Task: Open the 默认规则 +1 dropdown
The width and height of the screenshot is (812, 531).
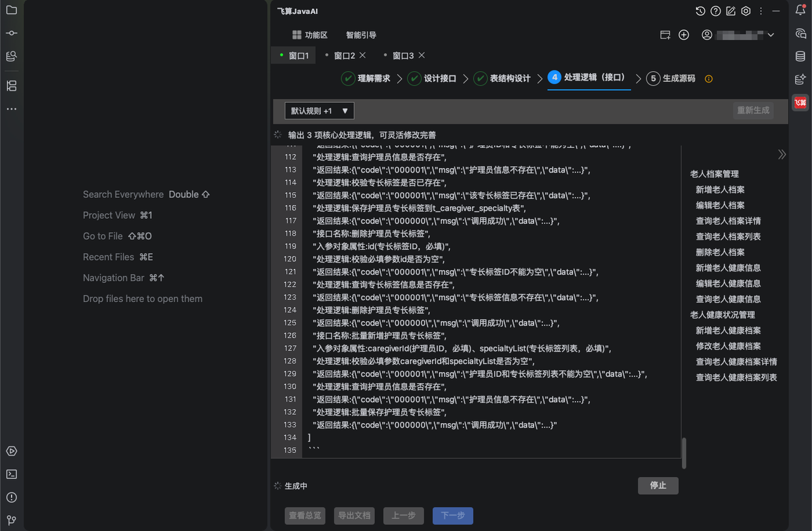Action: pyautogui.click(x=319, y=111)
